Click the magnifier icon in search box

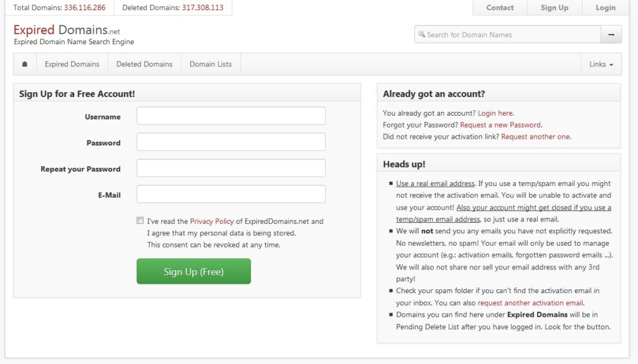[422, 35]
